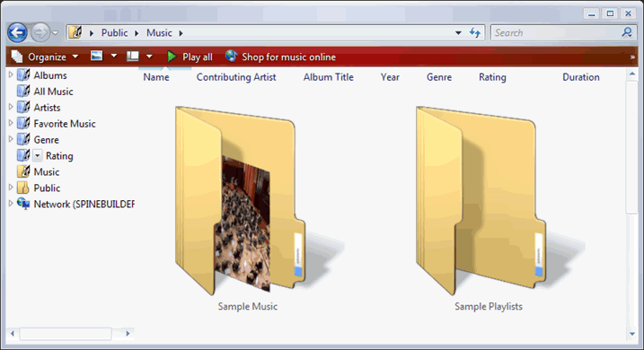The width and height of the screenshot is (644, 350).
Task: Select Genre in navigation pane
Action: coord(46,140)
